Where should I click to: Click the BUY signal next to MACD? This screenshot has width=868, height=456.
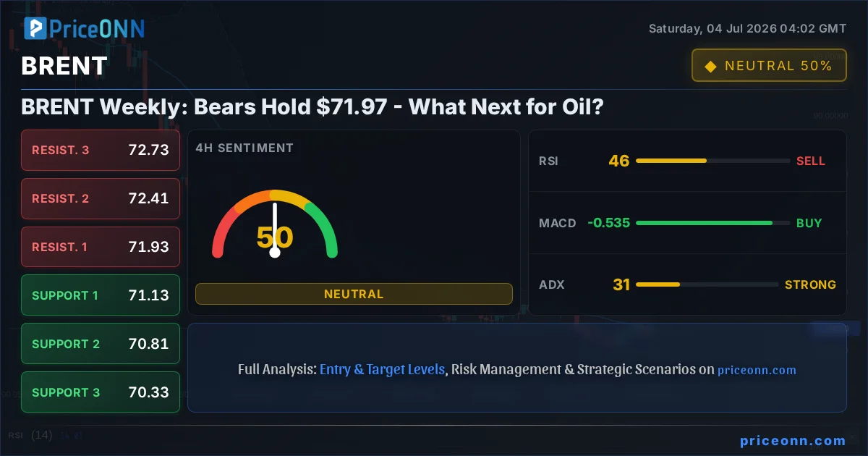pyautogui.click(x=809, y=223)
